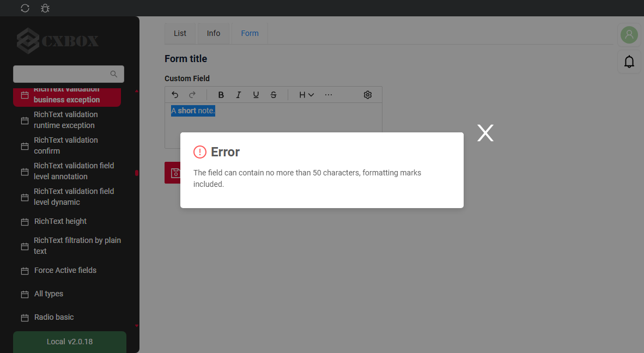Toggle bold formatting

221,95
